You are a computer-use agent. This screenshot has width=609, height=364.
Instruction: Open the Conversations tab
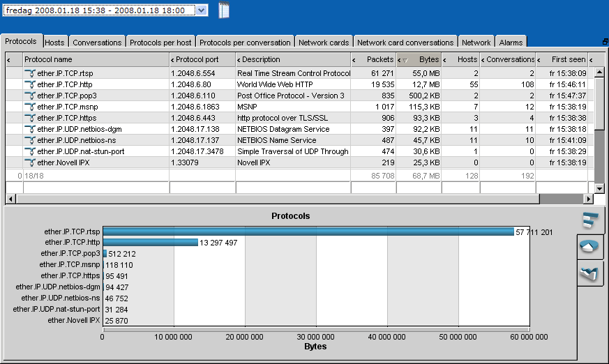(97, 43)
